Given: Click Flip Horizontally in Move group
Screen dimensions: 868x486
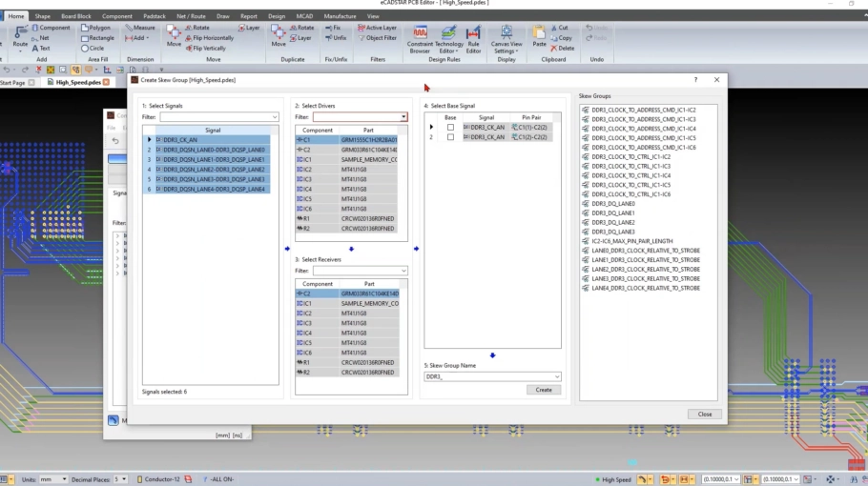Looking at the screenshot, I should click(x=209, y=38).
